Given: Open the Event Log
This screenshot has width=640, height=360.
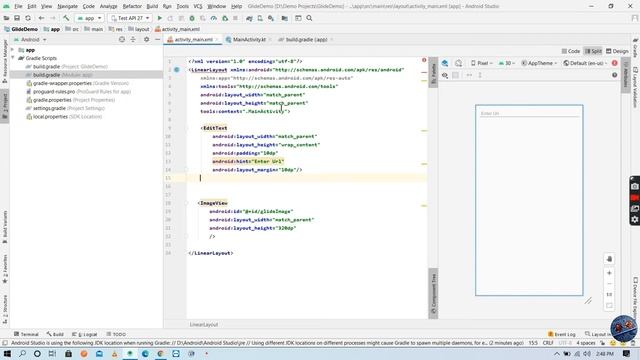Looking at the screenshot, I should coord(562,334).
